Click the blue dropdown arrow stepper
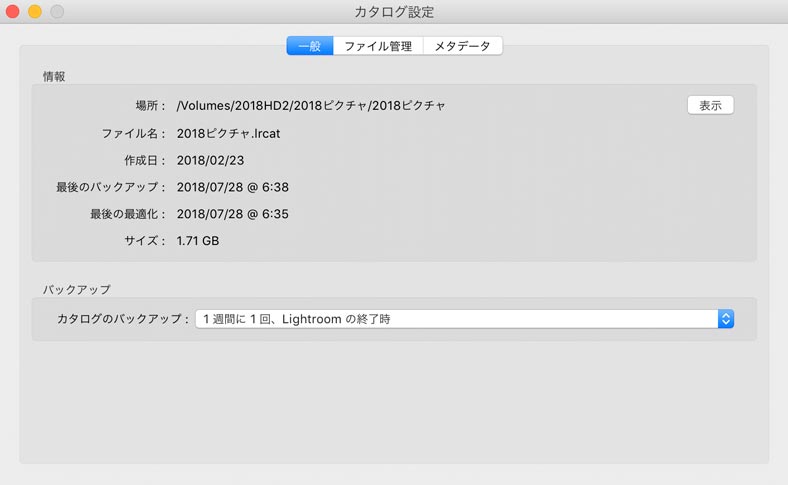The image size is (788, 485). 726,319
